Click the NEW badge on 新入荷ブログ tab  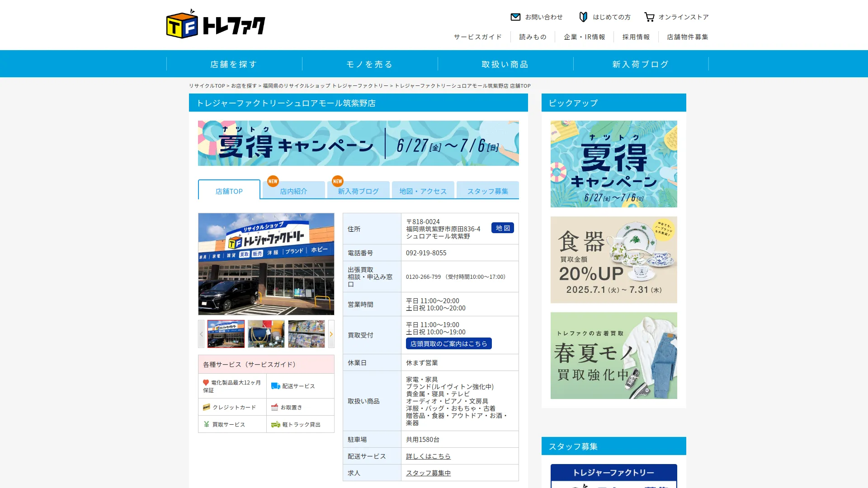tap(338, 181)
